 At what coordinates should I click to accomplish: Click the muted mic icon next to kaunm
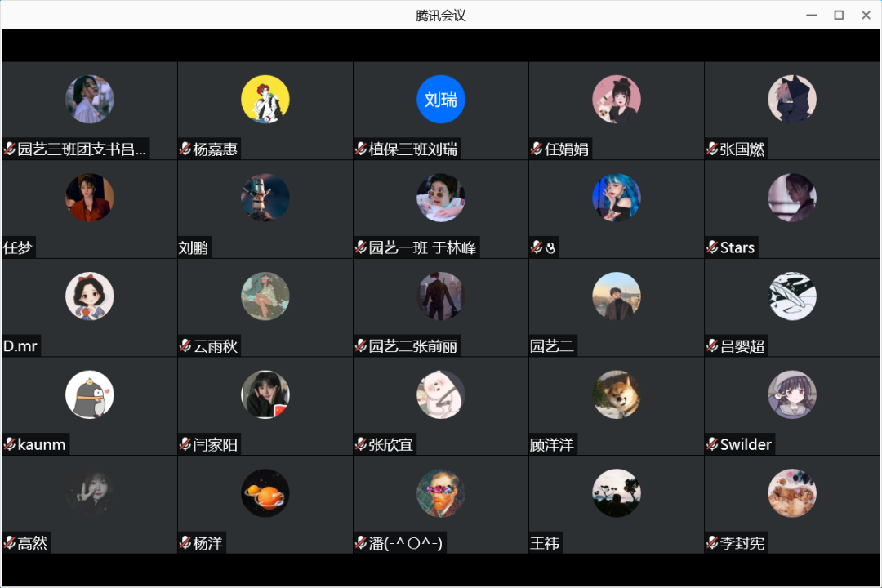point(10,444)
